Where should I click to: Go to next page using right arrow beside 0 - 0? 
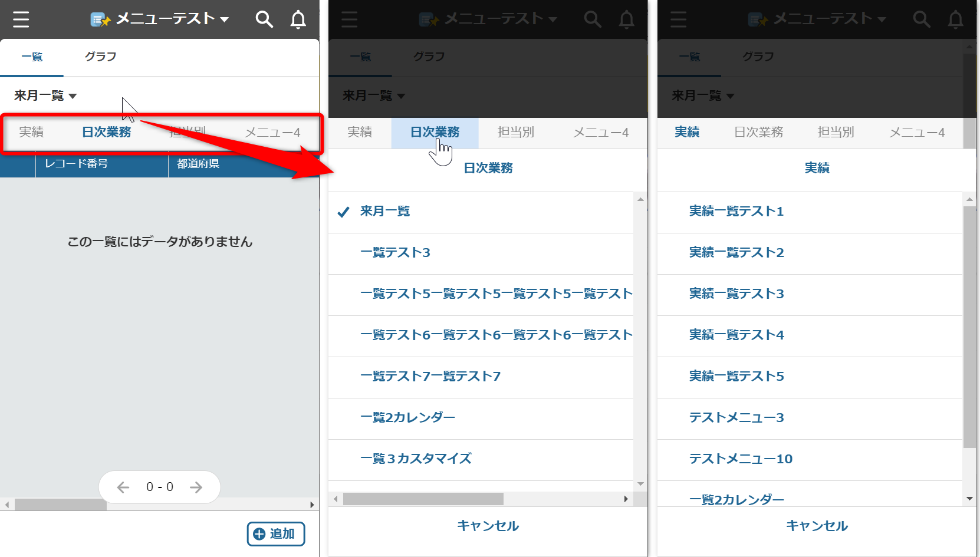coord(196,487)
